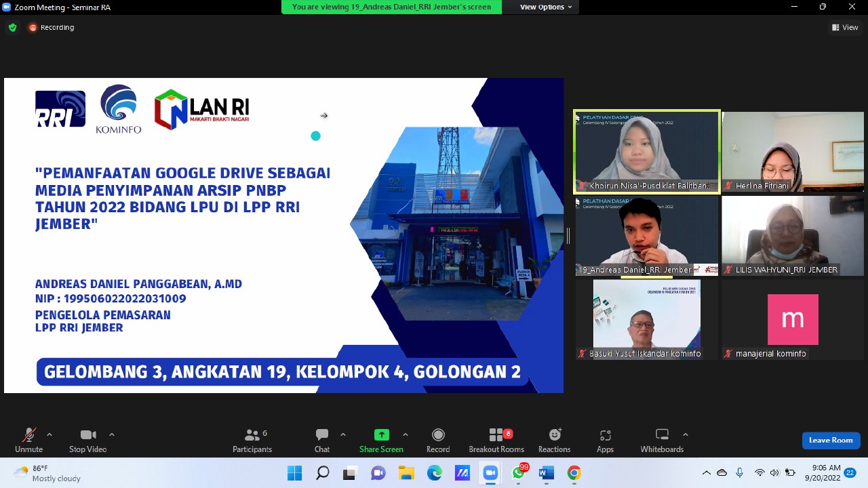Click the green Share Screen button
Screen dimensions: 868x488
point(381,441)
